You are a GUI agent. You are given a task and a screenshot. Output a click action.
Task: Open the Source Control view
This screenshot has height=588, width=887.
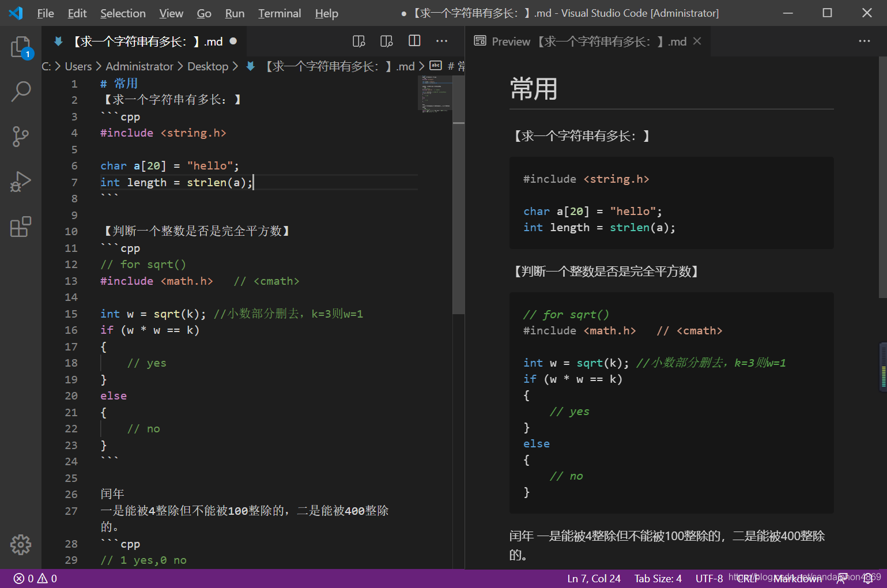(21, 137)
